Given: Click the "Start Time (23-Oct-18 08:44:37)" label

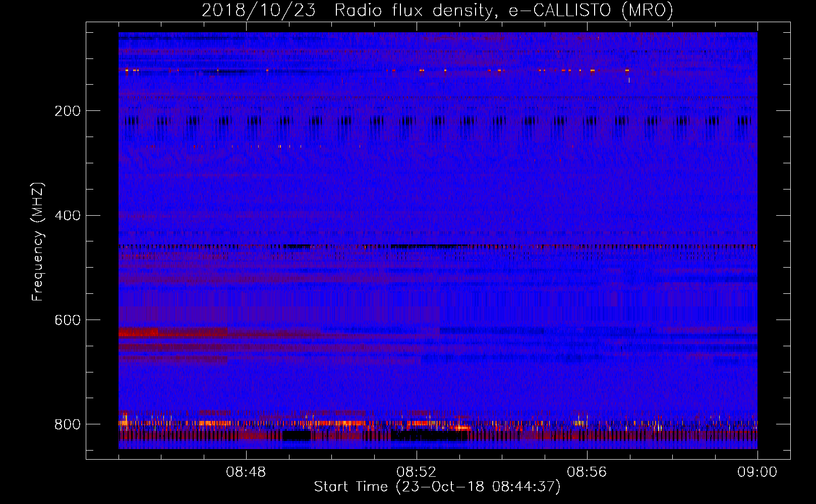Looking at the screenshot, I should click(437, 486).
